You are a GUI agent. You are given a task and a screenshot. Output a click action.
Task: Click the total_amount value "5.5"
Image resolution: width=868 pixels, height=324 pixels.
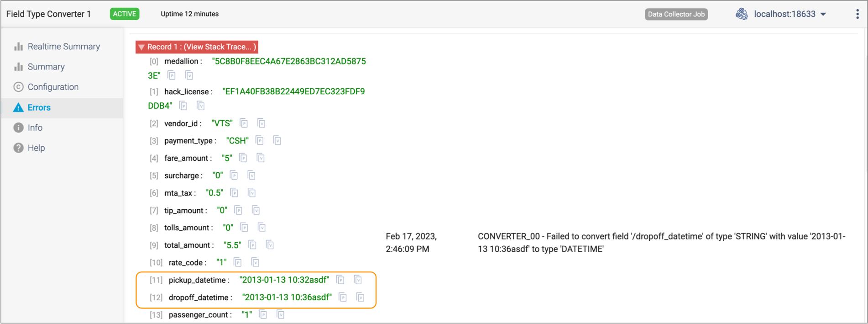[232, 245]
